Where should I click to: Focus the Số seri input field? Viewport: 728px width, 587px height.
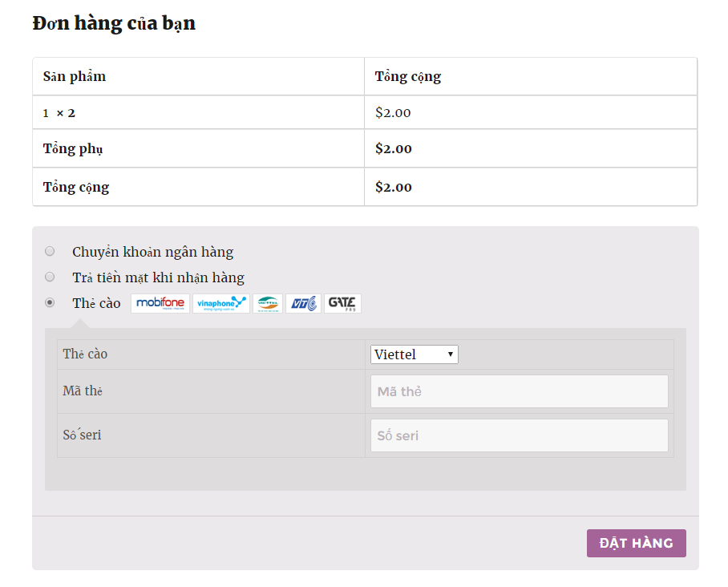click(519, 435)
